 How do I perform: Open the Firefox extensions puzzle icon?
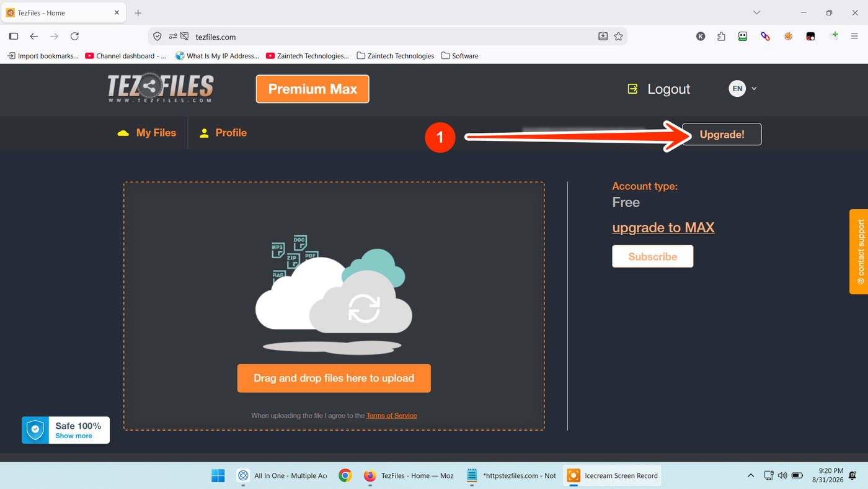pyautogui.click(x=721, y=37)
